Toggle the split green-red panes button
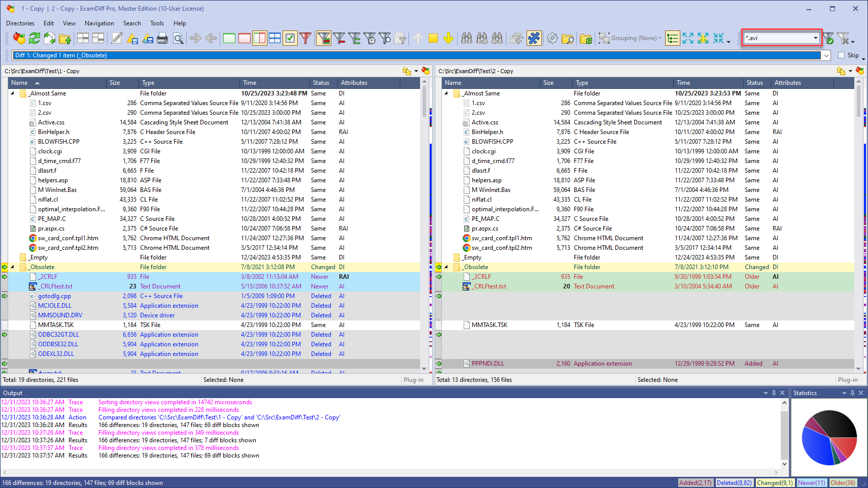Image resolution: width=868 pixels, height=488 pixels. [x=260, y=38]
